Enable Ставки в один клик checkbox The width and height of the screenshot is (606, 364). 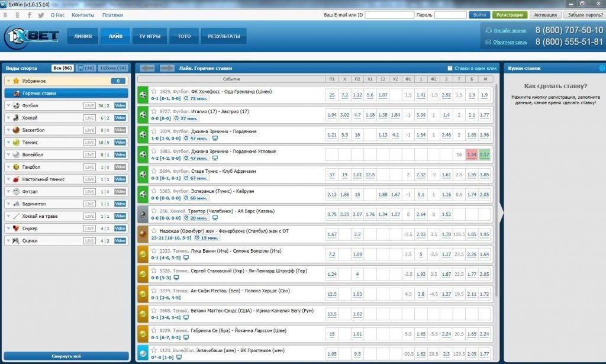(450, 68)
